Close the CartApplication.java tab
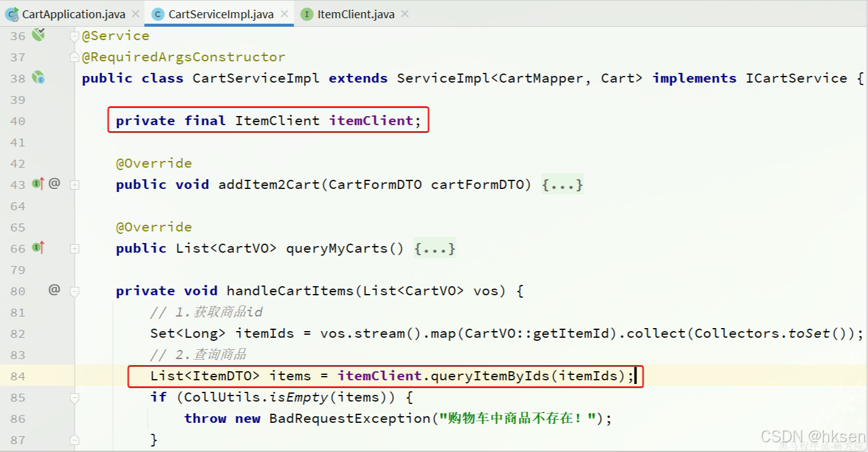 pos(135,13)
